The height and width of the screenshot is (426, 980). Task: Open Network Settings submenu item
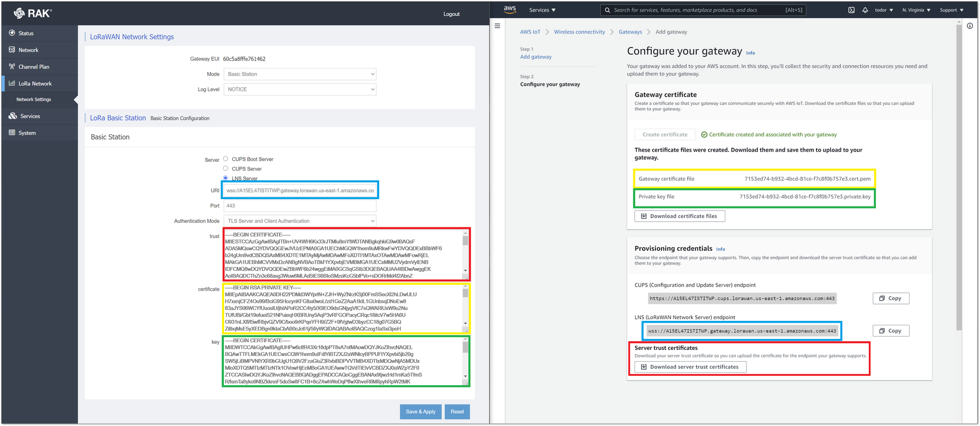tap(34, 100)
